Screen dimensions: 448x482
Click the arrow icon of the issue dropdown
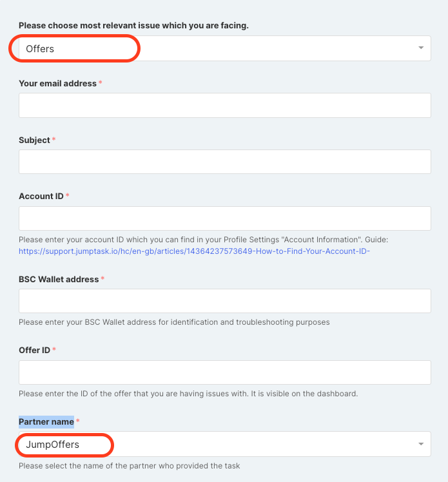(x=421, y=48)
